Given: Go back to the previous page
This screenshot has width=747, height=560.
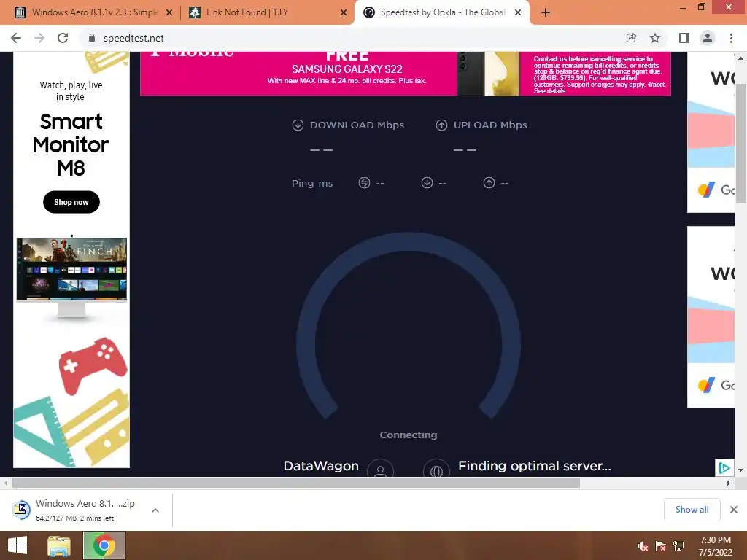Looking at the screenshot, I should (16, 38).
